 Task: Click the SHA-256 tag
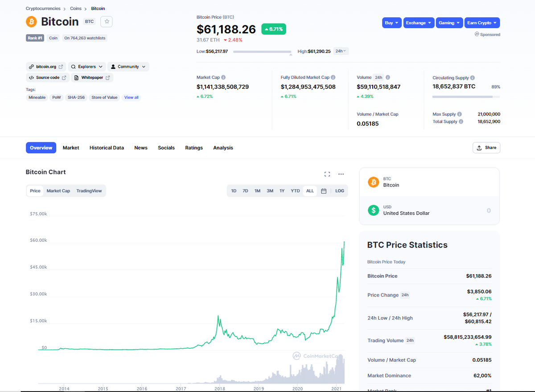(x=76, y=97)
